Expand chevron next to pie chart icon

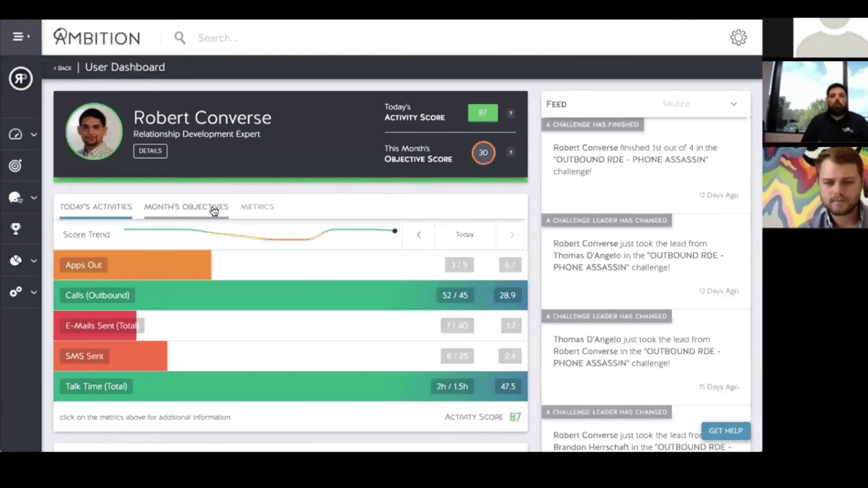33,261
